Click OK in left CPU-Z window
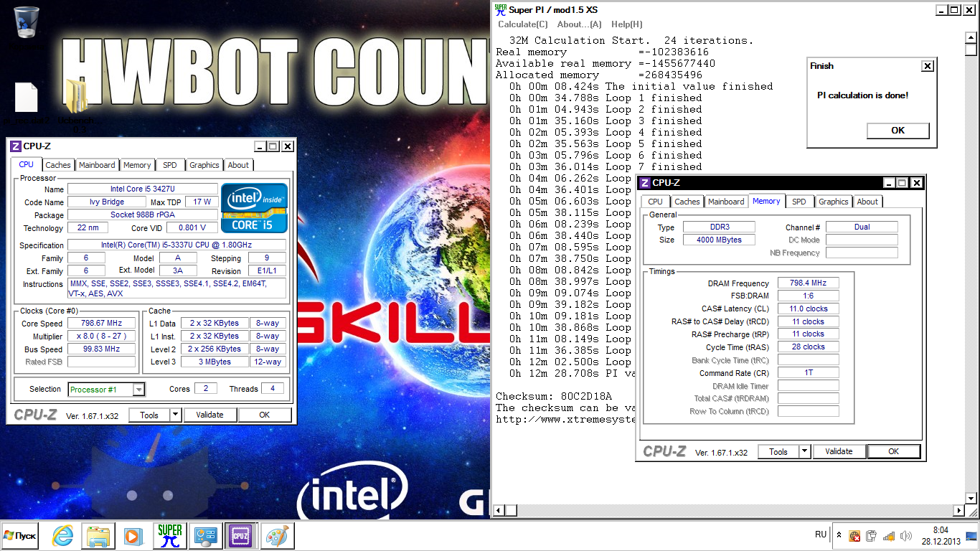Screen dimensions: 980x551 (265, 415)
